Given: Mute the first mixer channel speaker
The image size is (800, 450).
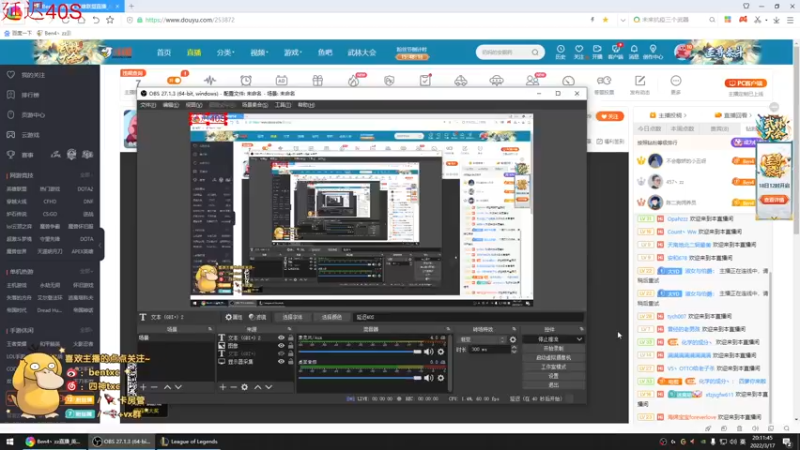Looking at the screenshot, I should pos(429,352).
